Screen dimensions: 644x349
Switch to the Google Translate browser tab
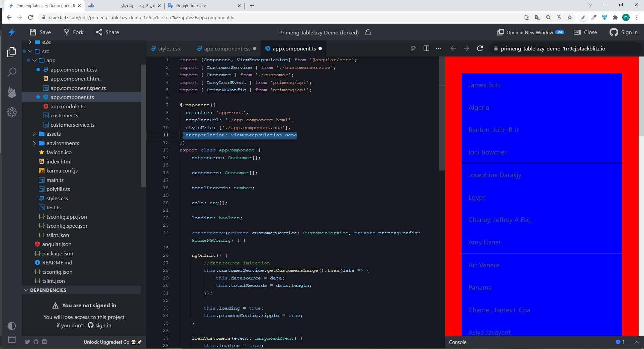(204, 6)
